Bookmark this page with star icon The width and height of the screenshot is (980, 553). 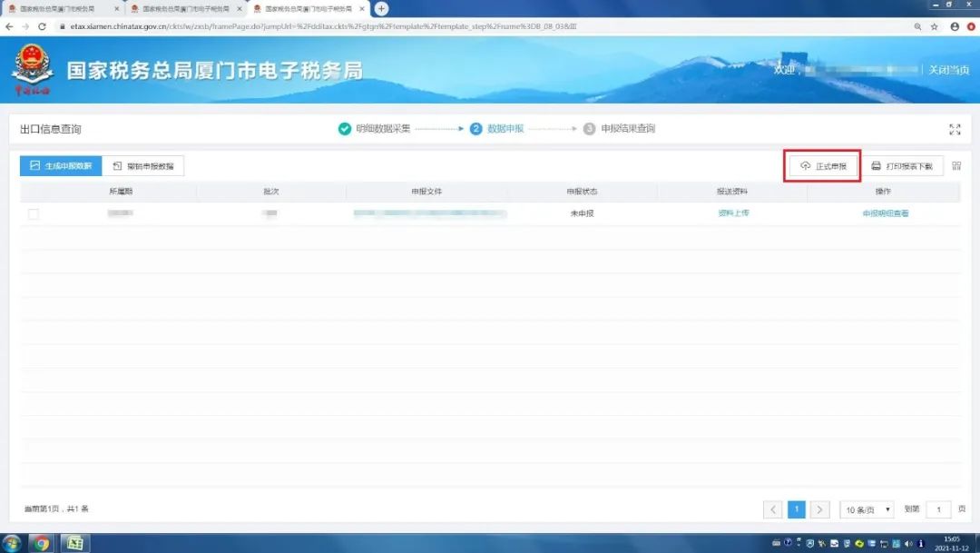pos(935,26)
